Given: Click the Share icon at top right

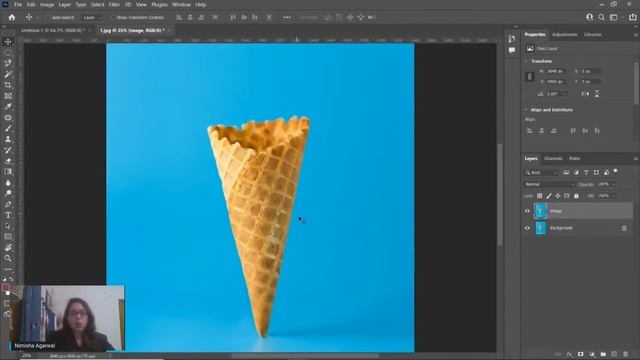Looking at the screenshot, I should click(632, 18).
